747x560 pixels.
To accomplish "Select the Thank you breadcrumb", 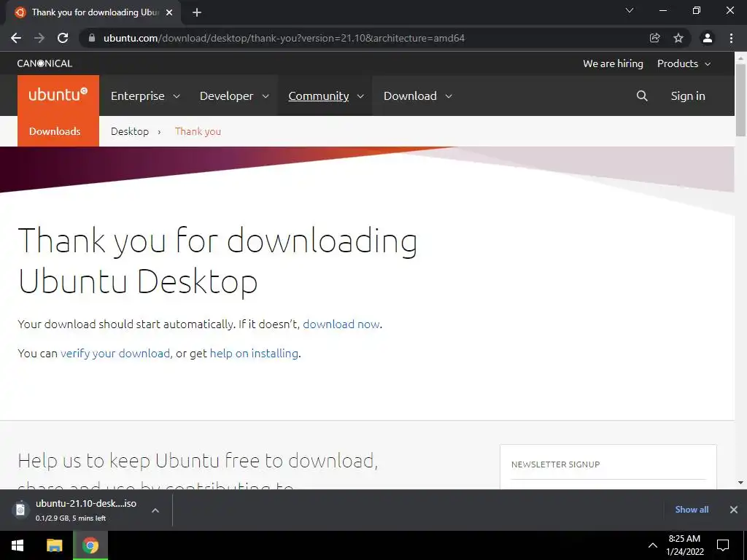I will point(198,131).
